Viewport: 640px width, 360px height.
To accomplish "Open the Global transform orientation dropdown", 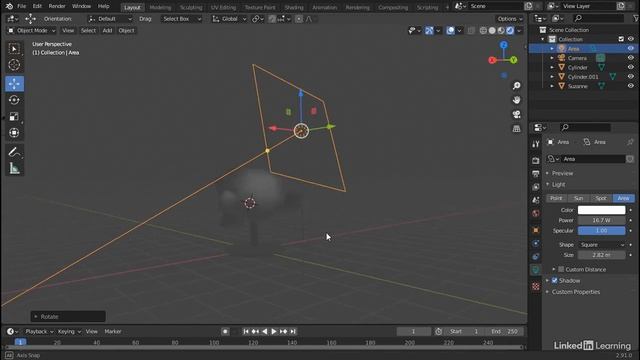I will coord(229,19).
